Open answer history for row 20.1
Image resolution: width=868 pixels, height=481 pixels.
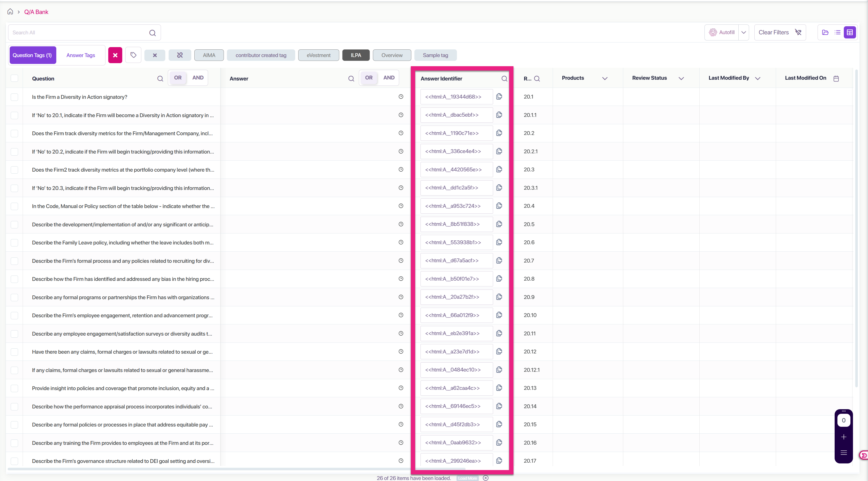[401, 97]
